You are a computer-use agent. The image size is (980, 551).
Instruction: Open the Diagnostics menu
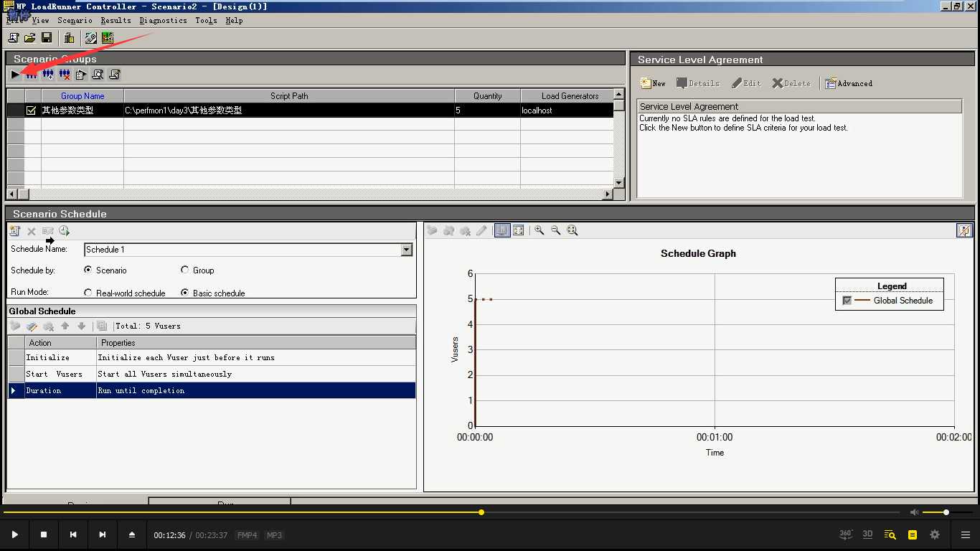pyautogui.click(x=163, y=20)
